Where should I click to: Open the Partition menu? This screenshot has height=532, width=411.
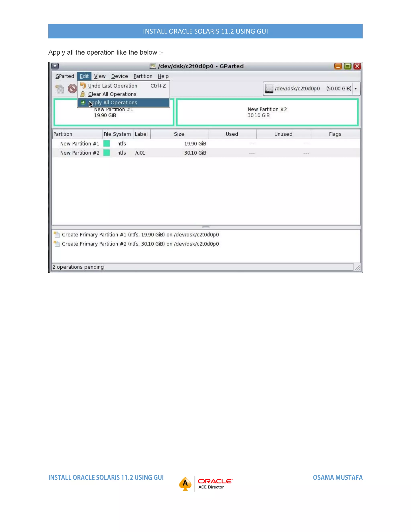pyautogui.click(x=143, y=76)
